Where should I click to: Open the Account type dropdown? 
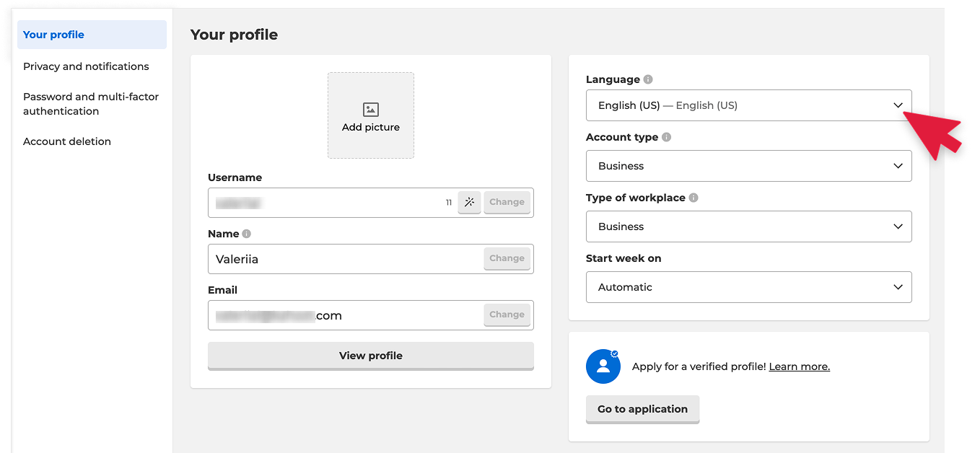[749, 166]
